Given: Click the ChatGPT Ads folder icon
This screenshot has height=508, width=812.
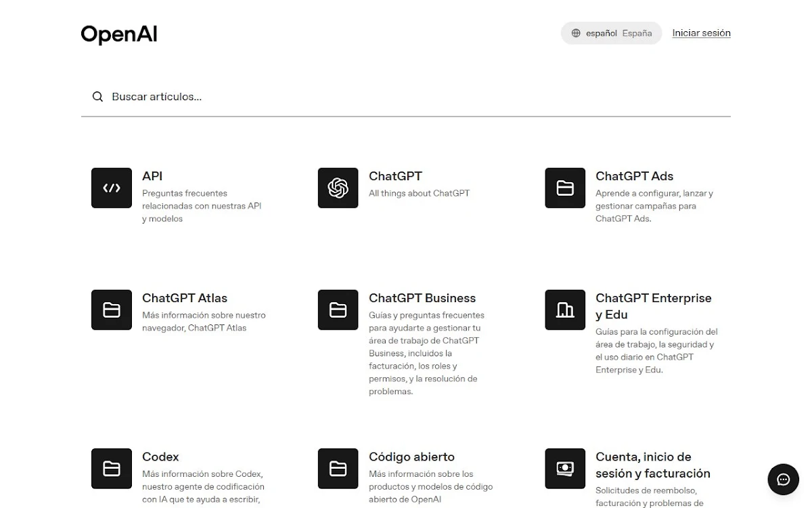Looking at the screenshot, I should click(565, 188).
